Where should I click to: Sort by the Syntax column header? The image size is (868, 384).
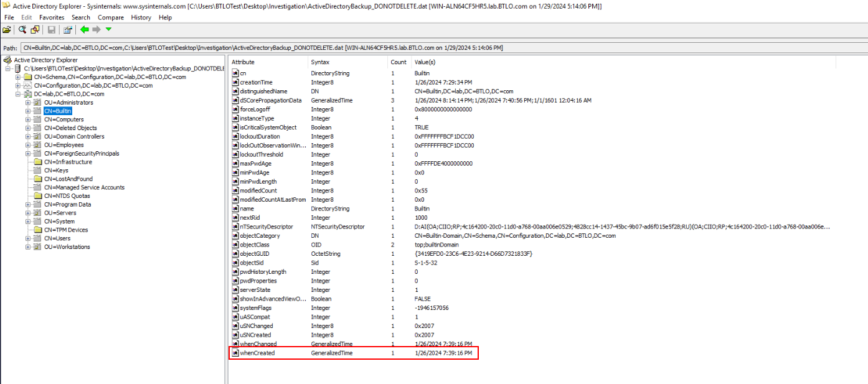348,62
